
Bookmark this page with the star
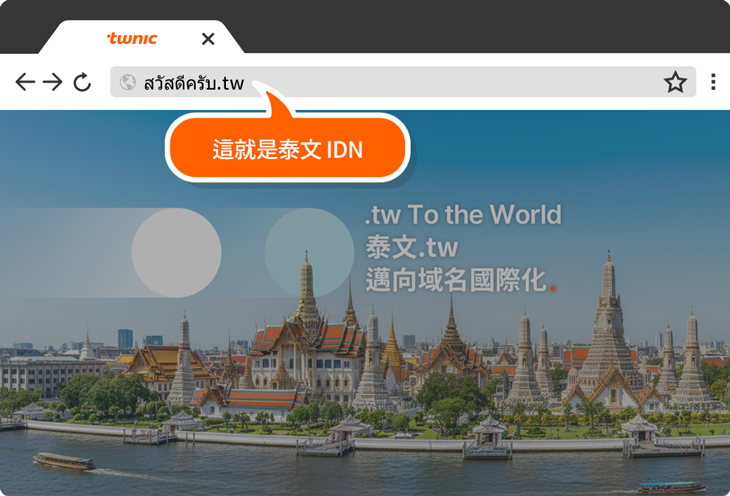675,82
